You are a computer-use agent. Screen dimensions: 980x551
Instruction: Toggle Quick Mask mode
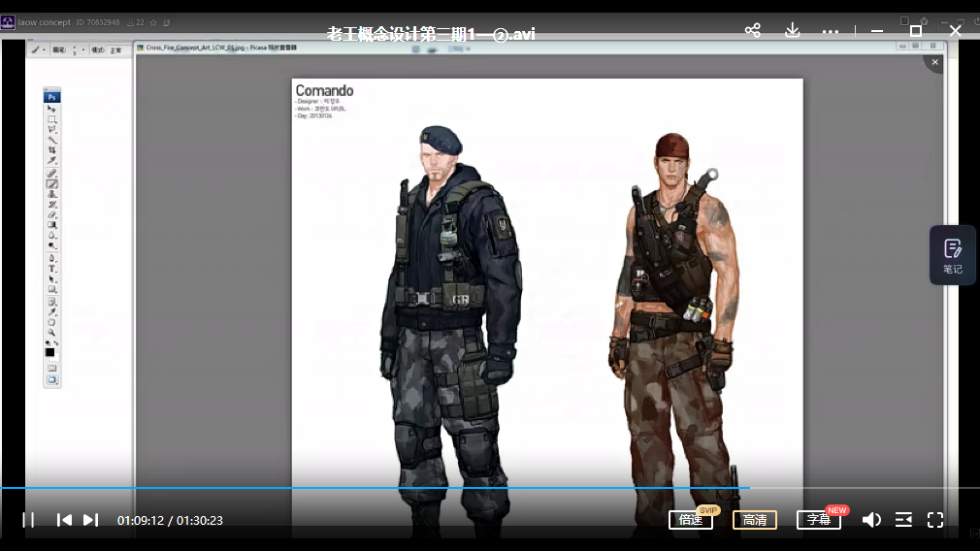(x=51, y=368)
